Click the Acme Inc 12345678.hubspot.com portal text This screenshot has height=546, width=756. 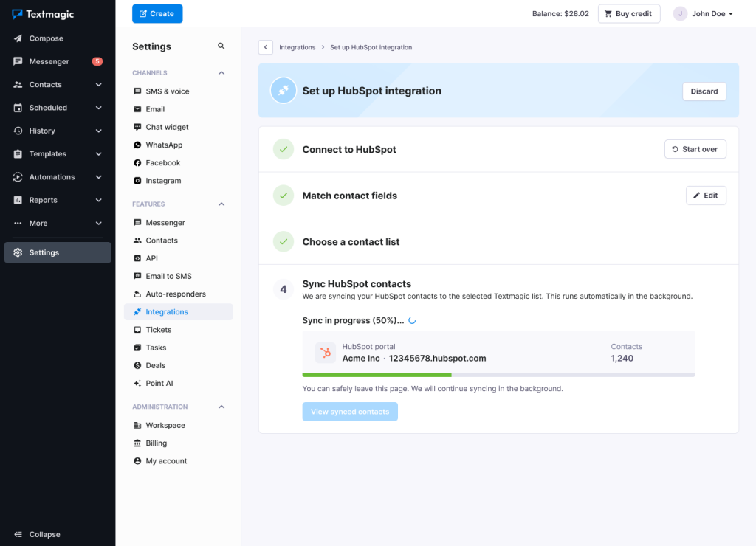coord(413,358)
